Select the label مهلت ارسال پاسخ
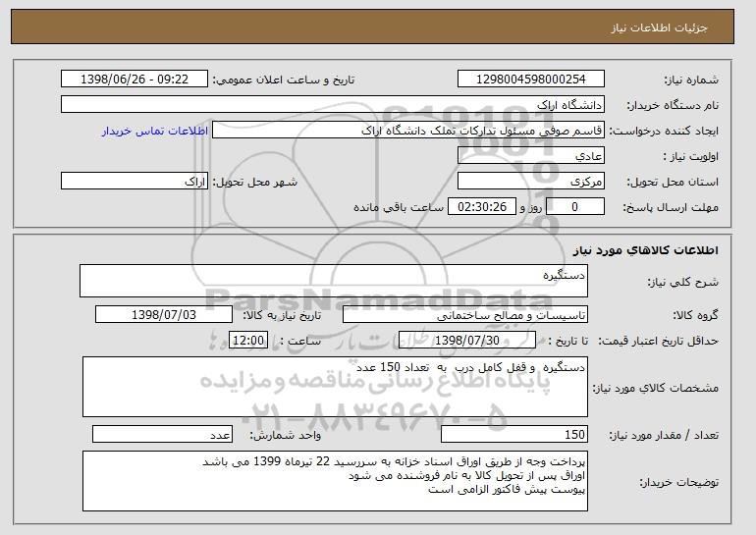 tap(671, 207)
